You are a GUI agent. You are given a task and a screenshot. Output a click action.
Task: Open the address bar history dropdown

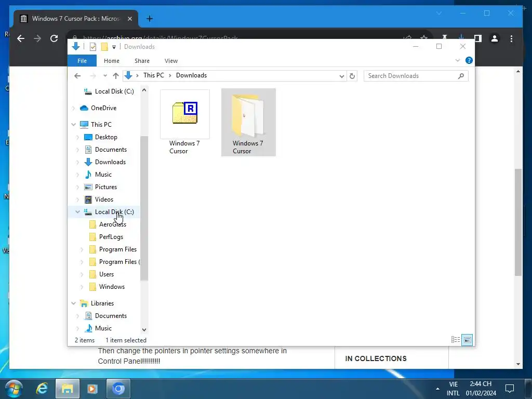click(x=342, y=76)
